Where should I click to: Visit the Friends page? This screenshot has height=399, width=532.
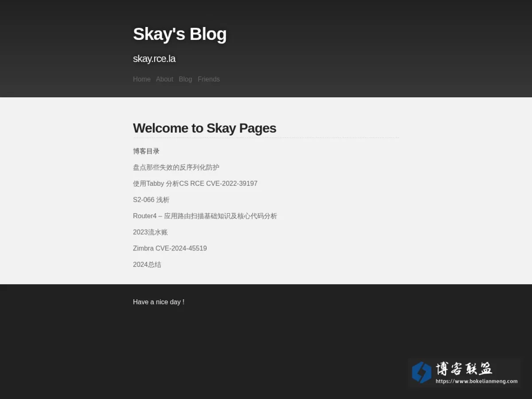coord(209,79)
